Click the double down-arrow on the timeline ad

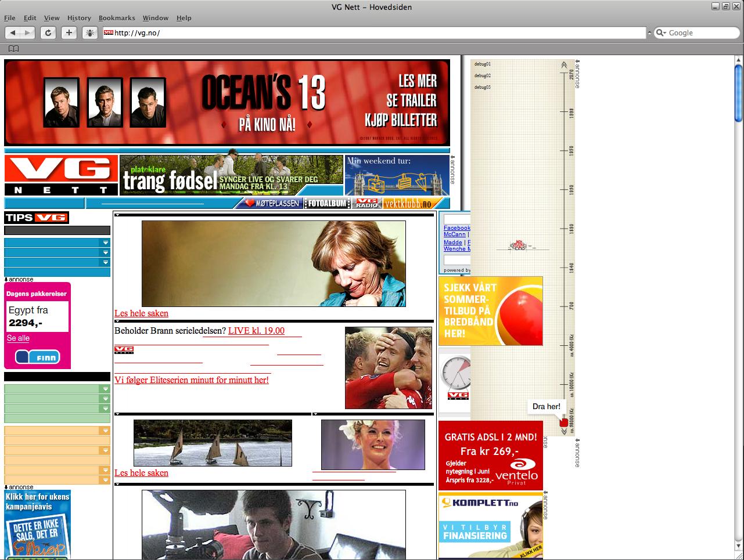coord(564,431)
